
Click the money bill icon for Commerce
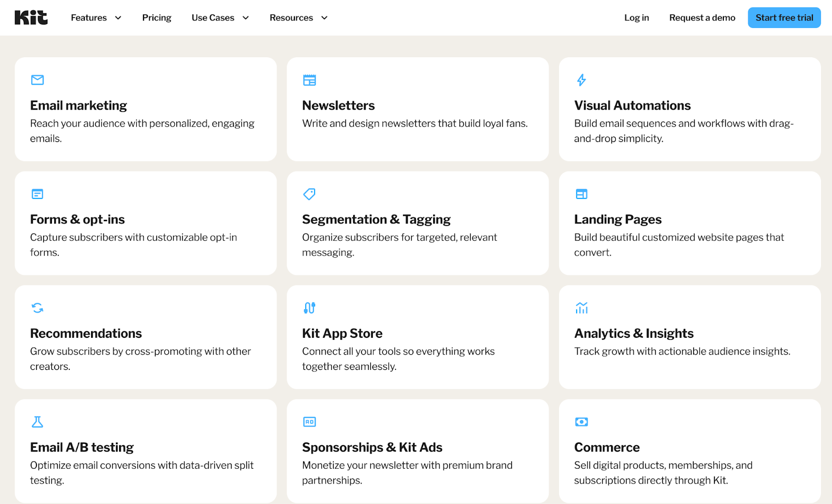click(x=581, y=422)
